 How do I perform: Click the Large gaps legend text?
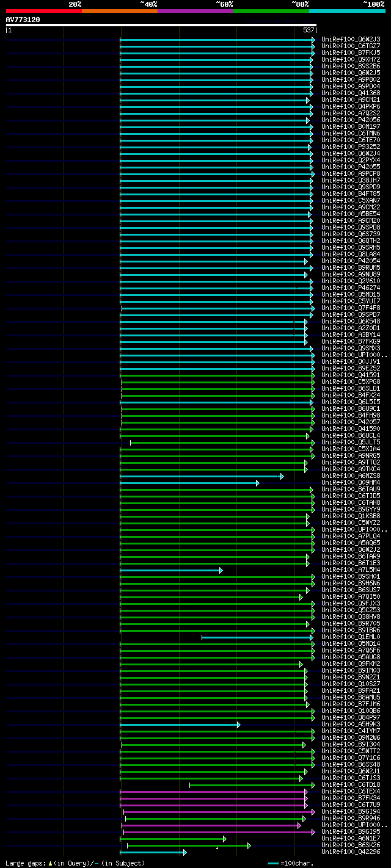(x=75, y=863)
